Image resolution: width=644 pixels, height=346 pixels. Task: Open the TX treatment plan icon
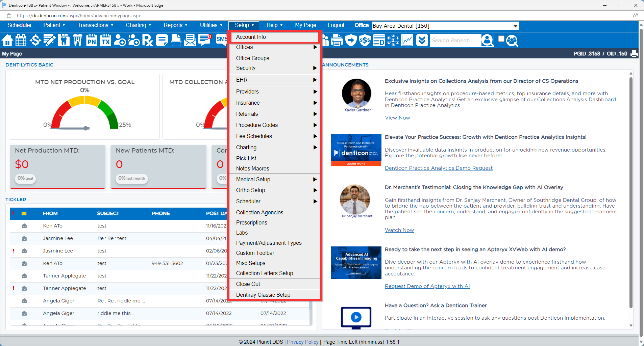[106, 41]
